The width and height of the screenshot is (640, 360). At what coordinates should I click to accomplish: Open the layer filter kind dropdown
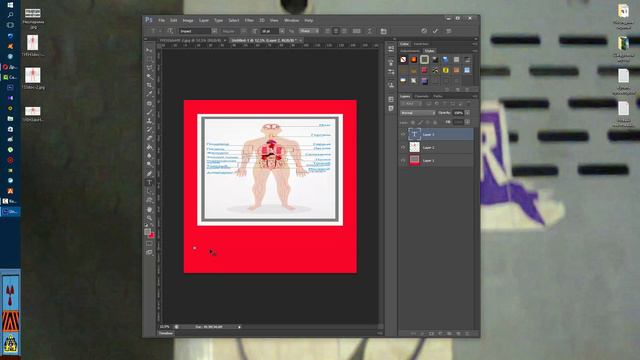click(411, 104)
